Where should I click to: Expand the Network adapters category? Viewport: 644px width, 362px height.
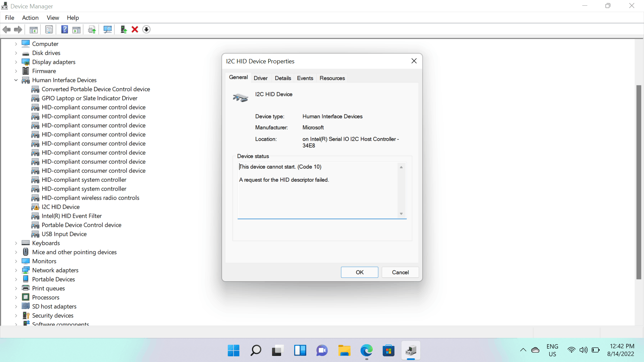[x=16, y=270]
